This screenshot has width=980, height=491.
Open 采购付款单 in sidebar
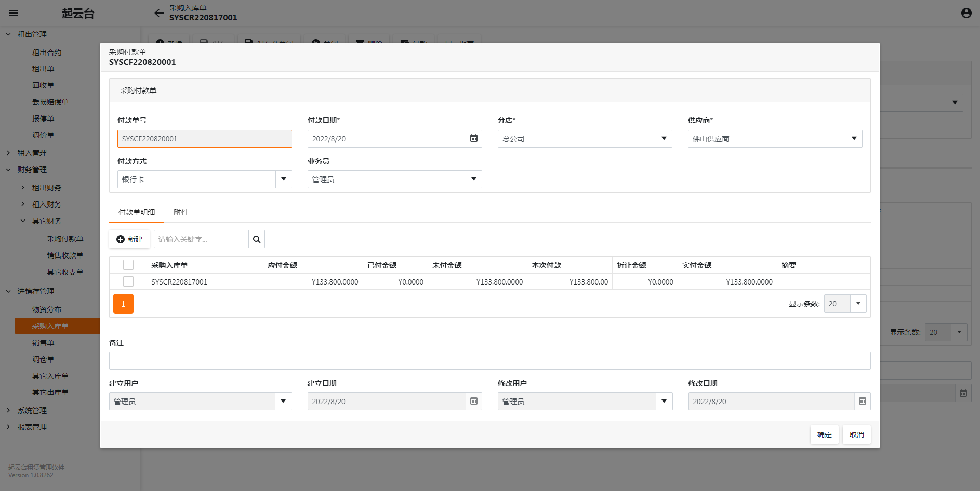(x=65, y=239)
